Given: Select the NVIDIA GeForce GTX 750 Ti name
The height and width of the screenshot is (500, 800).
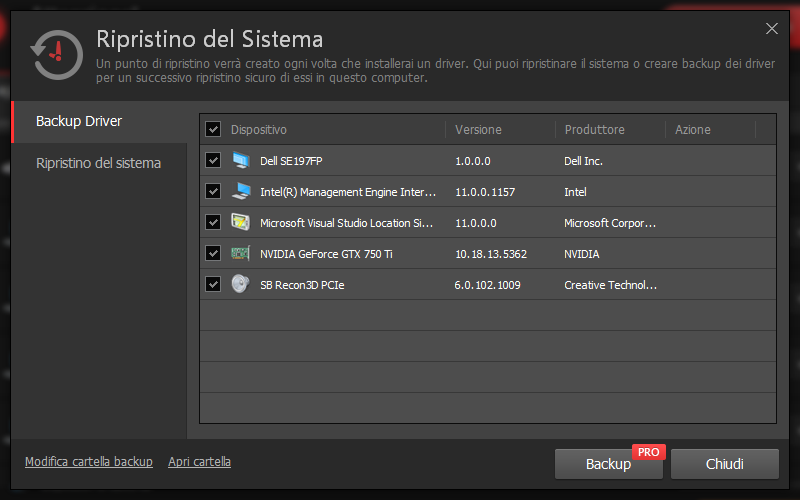Looking at the screenshot, I should 326,254.
